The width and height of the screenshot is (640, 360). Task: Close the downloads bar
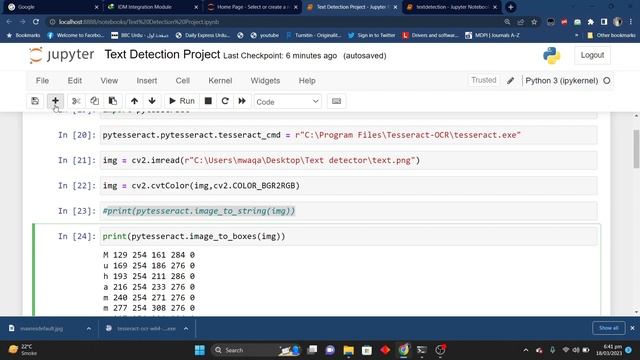[x=632, y=328]
